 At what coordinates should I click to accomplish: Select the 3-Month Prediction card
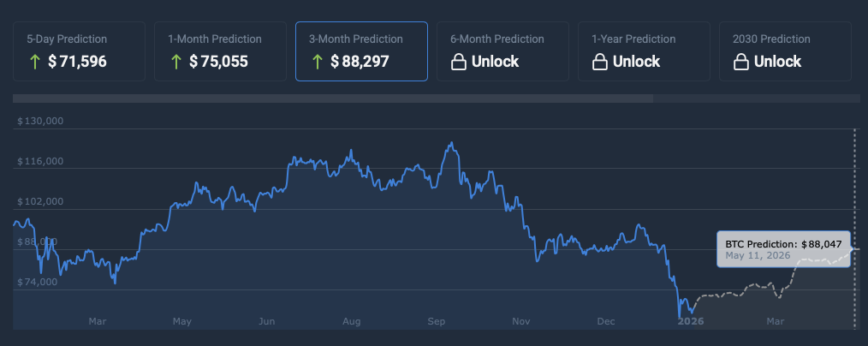[361, 51]
